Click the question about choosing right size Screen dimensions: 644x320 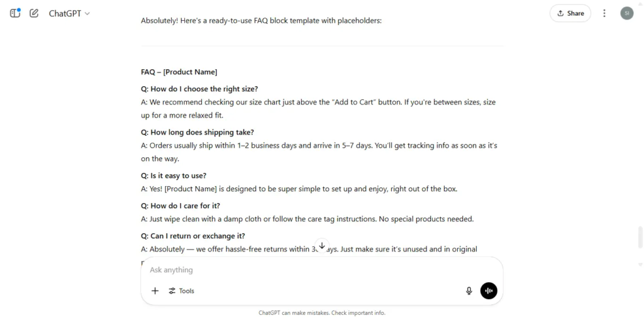199,89
